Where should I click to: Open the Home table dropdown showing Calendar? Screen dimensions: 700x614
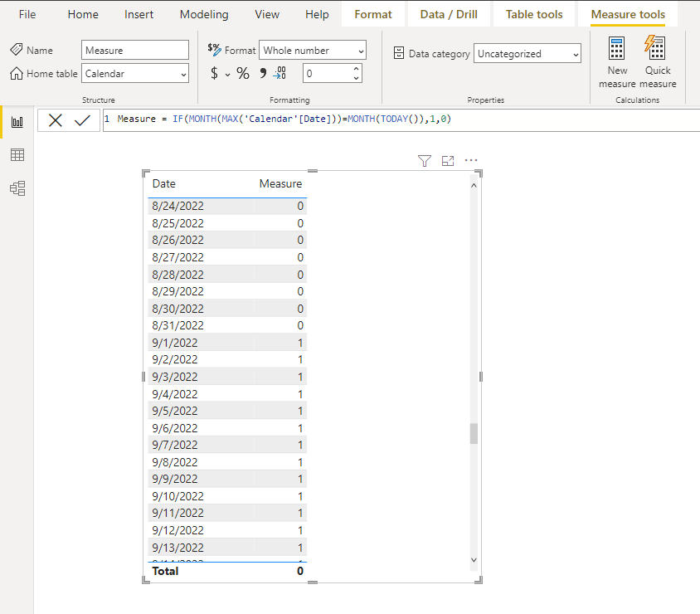pos(135,74)
